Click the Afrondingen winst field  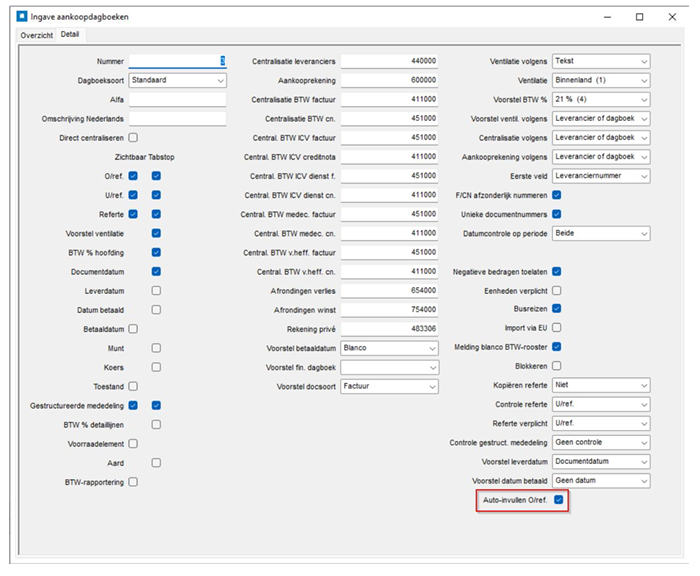(389, 310)
